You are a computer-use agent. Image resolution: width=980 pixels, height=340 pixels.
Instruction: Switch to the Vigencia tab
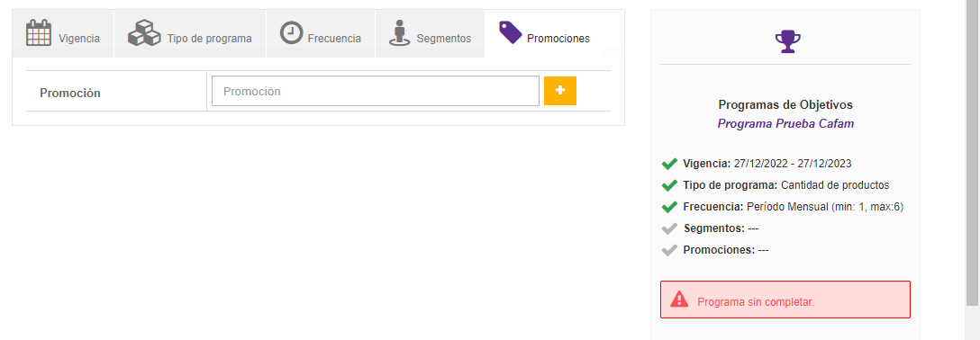(x=63, y=33)
